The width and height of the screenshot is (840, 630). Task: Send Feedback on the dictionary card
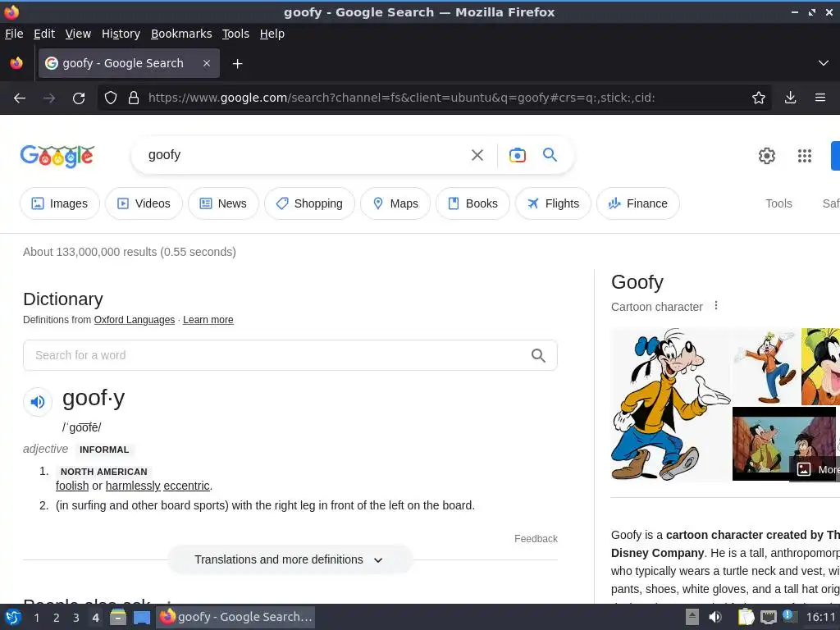[536, 539]
